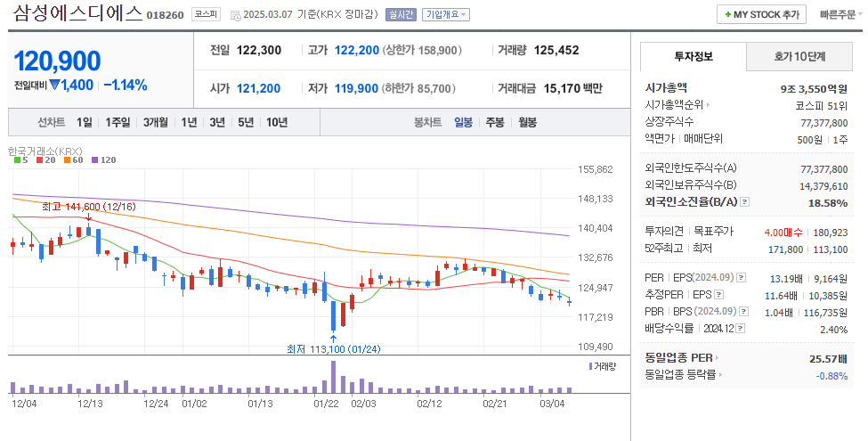This screenshot has width=868, height=441.
Task: Select the 10년 line chart period
Action: [x=277, y=122]
